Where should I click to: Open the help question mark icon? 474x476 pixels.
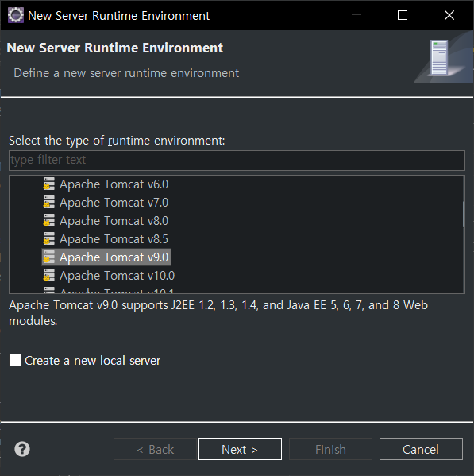click(x=22, y=449)
